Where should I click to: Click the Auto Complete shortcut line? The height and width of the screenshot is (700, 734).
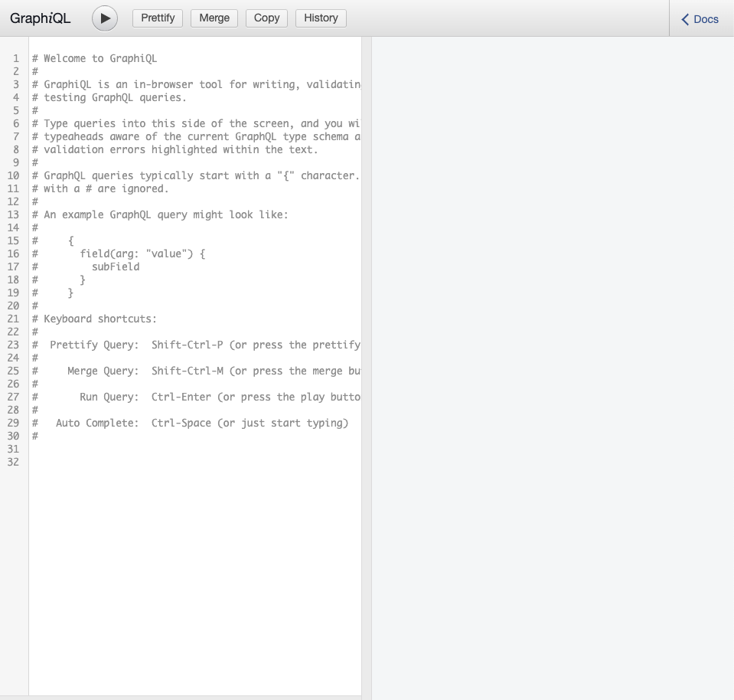(190, 423)
